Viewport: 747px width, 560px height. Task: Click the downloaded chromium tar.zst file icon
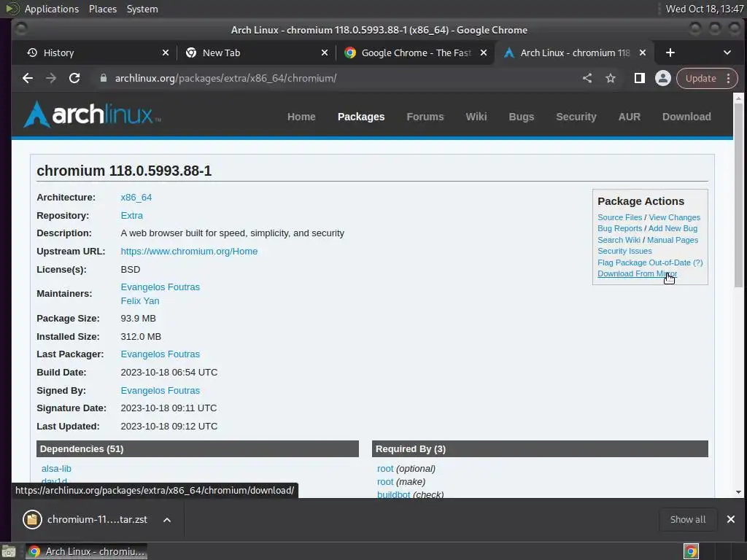(32, 519)
